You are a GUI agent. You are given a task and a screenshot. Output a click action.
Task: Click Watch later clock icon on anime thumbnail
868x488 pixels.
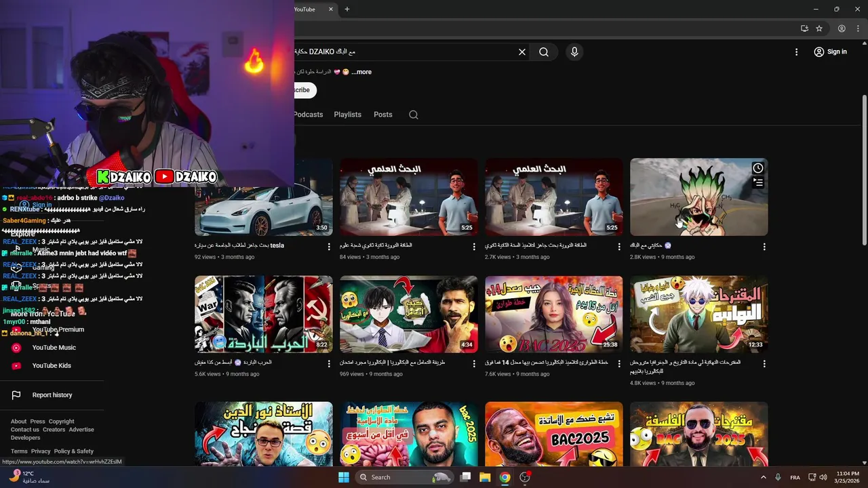pos(758,168)
